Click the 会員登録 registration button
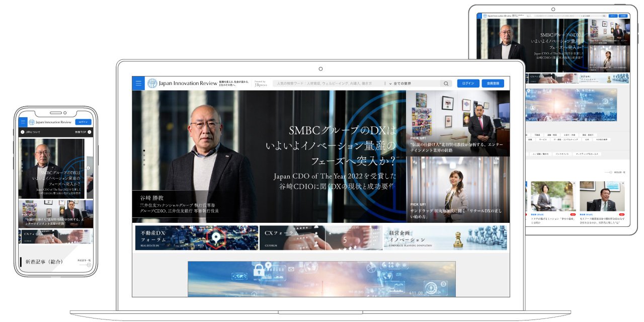Viewport: 644px width, 322px height. 493,83
